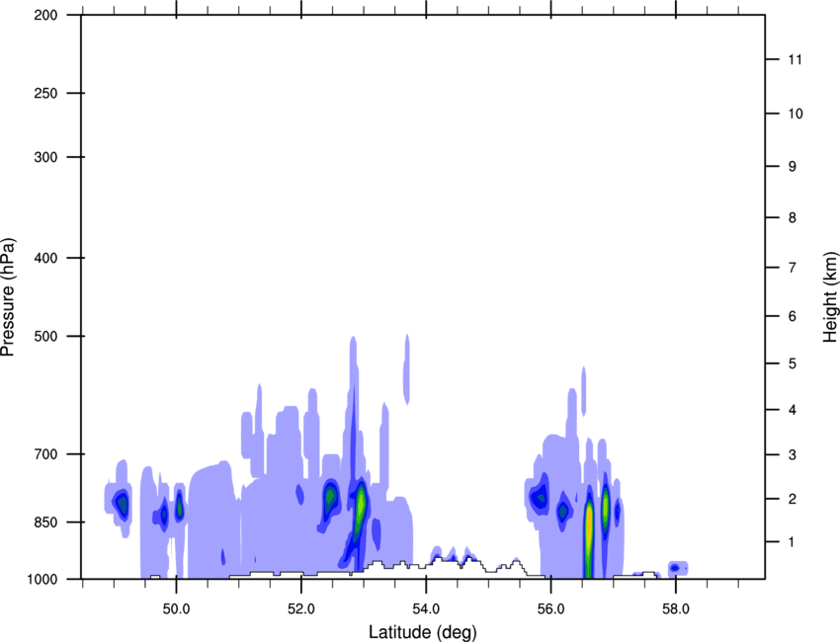The width and height of the screenshot is (840, 642).
Task: Click the 54.0 latitude tick label
Action: pyautogui.click(x=426, y=609)
